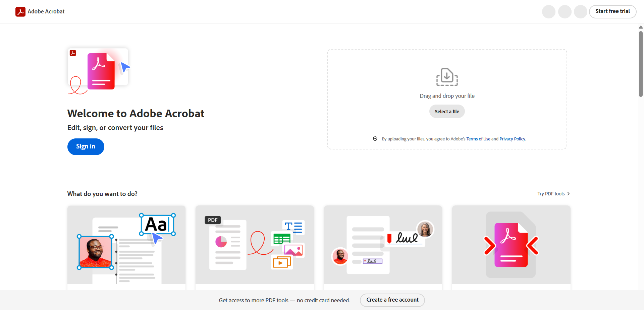Click the shield icon beside the upload notice
Viewport: 644px width, 310px height.
375,139
